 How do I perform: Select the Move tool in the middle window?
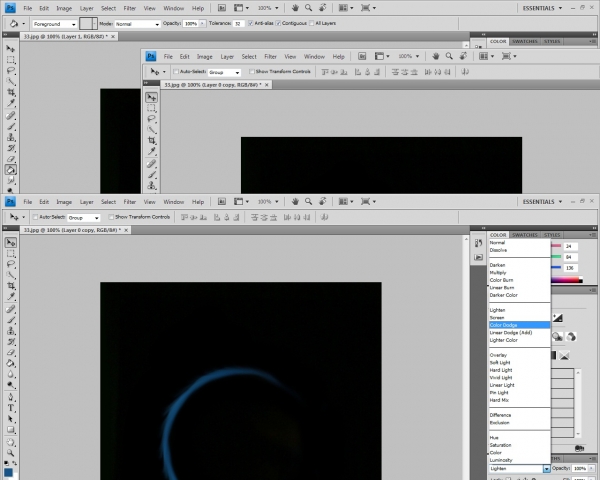152,98
